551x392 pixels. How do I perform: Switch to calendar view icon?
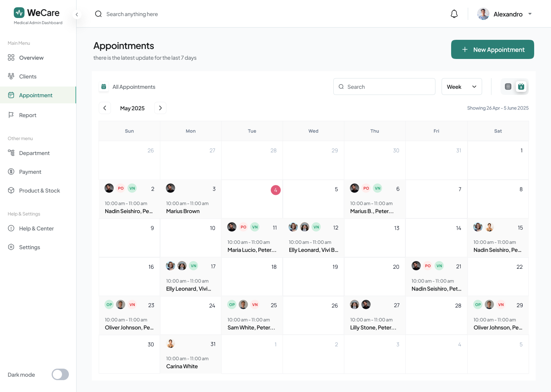521,87
